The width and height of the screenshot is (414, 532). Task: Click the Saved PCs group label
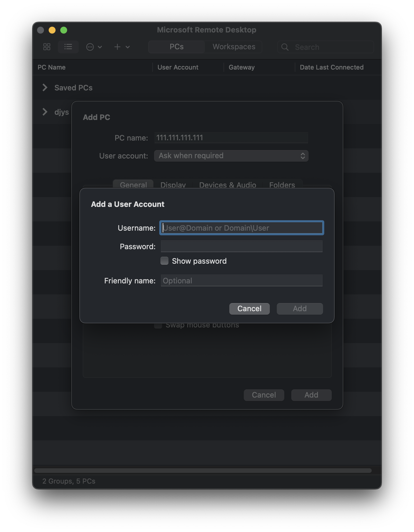(74, 88)
